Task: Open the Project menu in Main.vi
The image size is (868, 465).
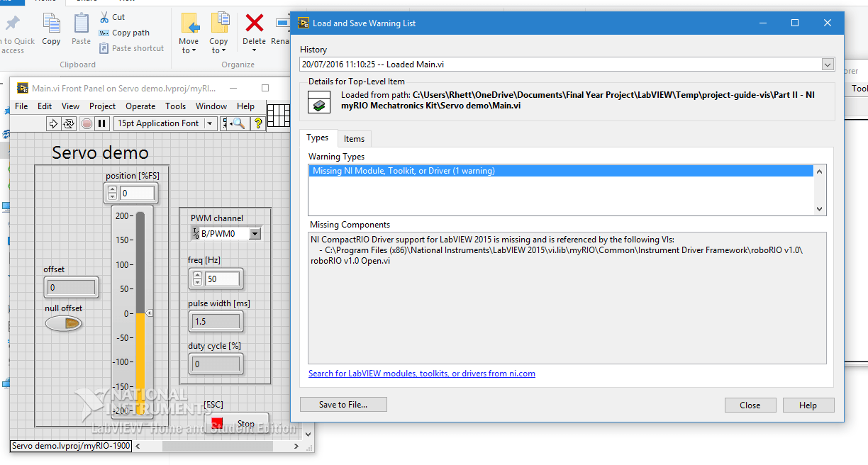Action: pyautogui.click(x=102, y=106)
